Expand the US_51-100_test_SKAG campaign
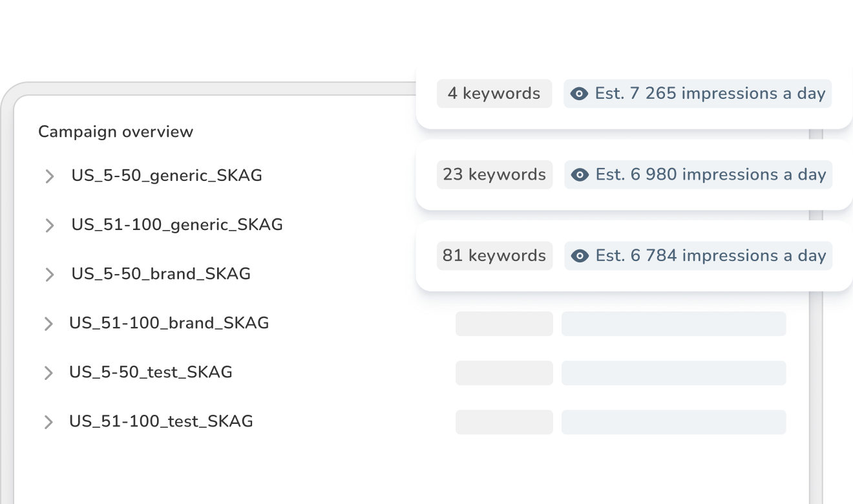The width and height of the screenshot is (853, 504). tap(49, 422)
